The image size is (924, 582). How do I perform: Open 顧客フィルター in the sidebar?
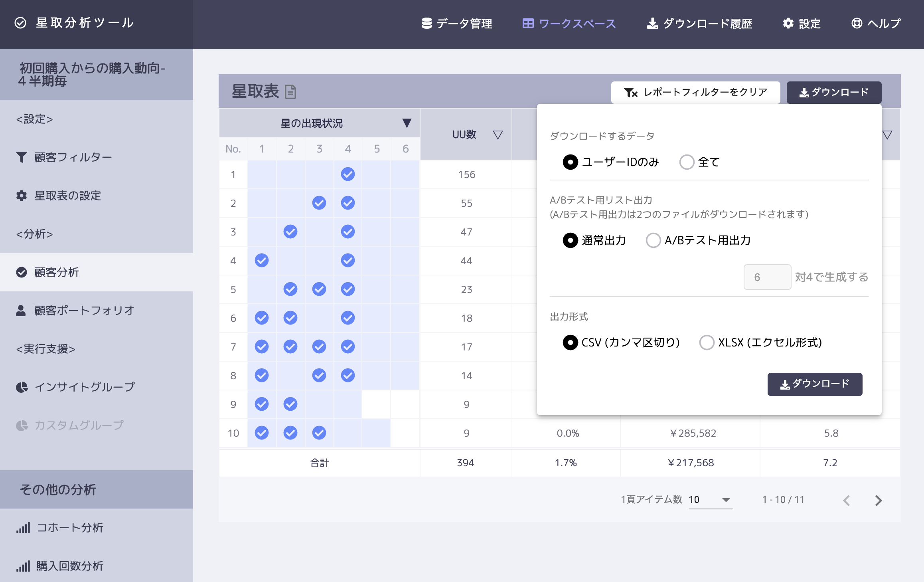pyautogui.click(x=97, y=157)
